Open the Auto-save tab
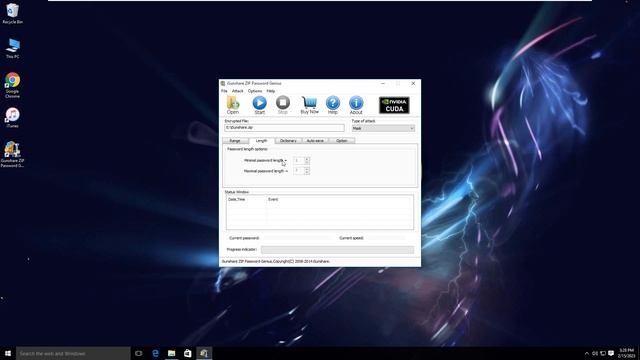Image resolution: width=640 pixels, height=360 pixels. [315, 140]
